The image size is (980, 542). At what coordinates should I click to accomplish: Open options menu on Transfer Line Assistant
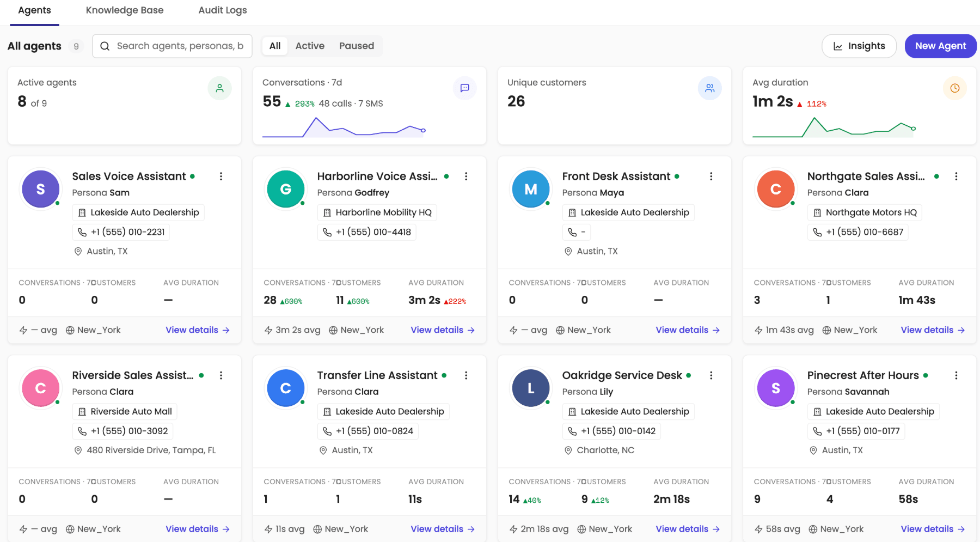tap(465, 375)
